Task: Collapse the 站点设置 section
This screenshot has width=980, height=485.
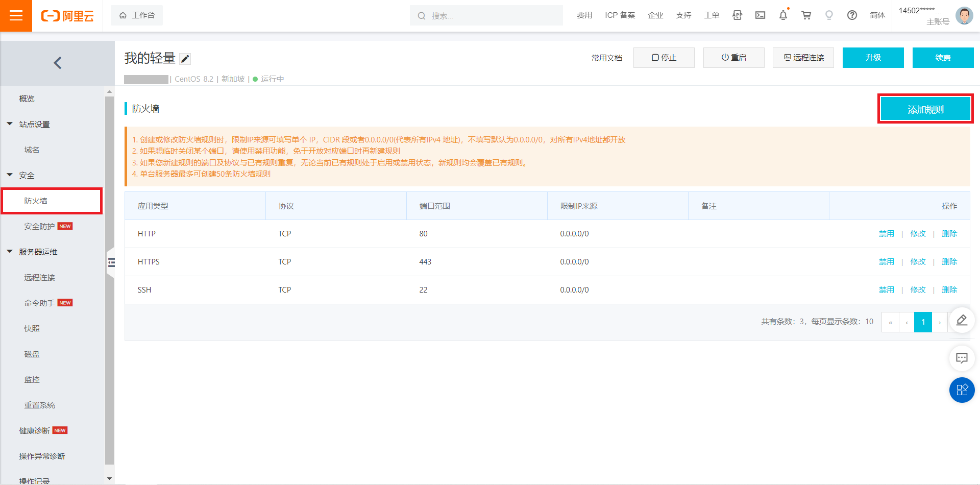Action: pyautogui.click(x=10, y=124)
